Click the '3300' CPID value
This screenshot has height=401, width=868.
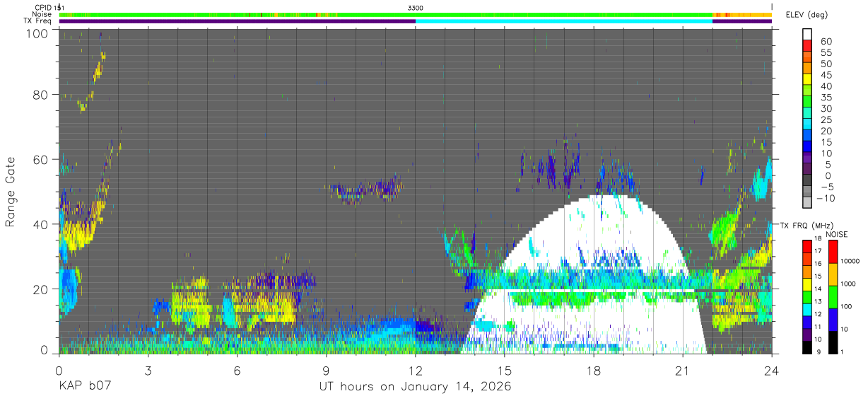pyautogui.click(x=416, y=7)
